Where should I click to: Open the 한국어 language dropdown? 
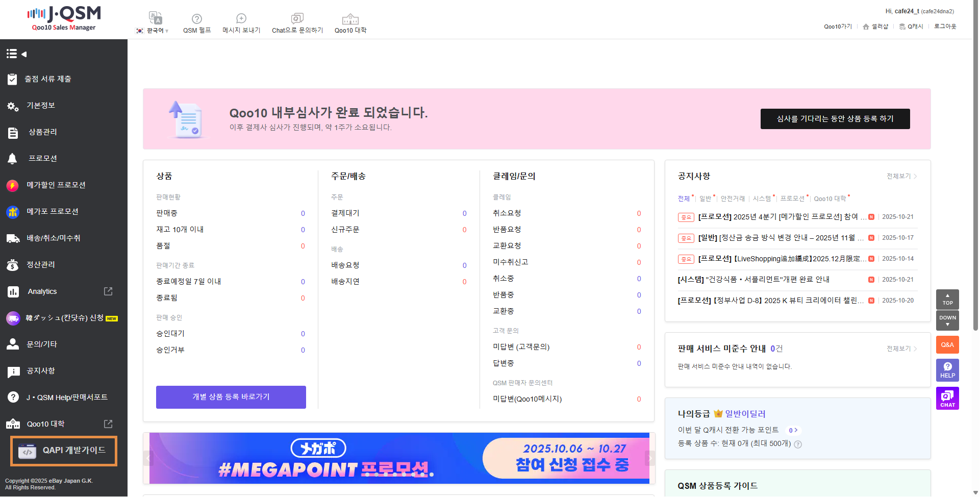[152, 31]
